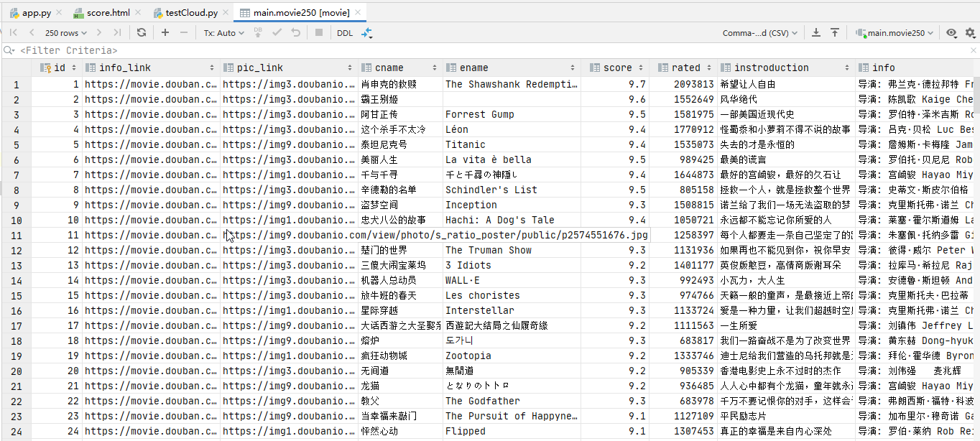Click the cell 'Hachi: A Dog's Tale'
Viewport: 980px width, 441px height.
[x=512, y=220]
